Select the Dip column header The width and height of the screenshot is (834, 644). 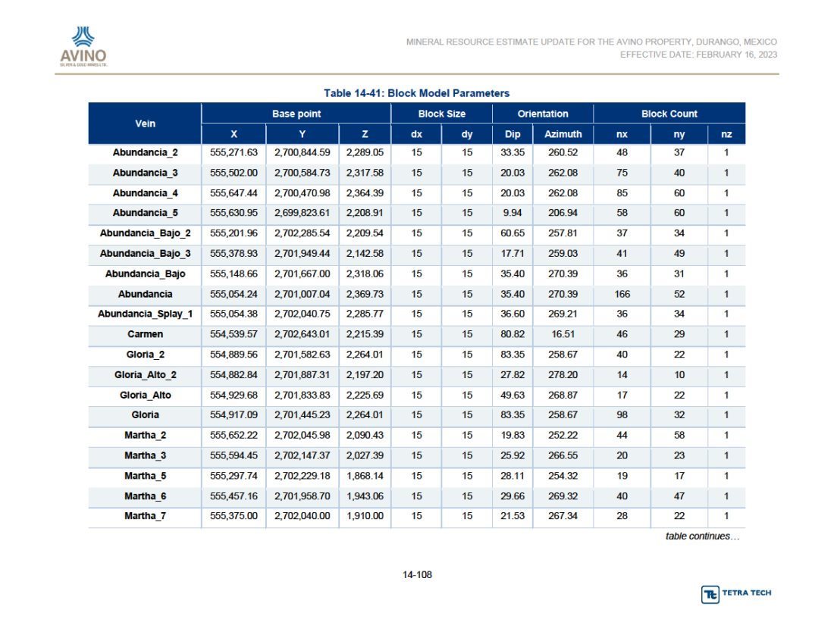click(x=513, y=134)
